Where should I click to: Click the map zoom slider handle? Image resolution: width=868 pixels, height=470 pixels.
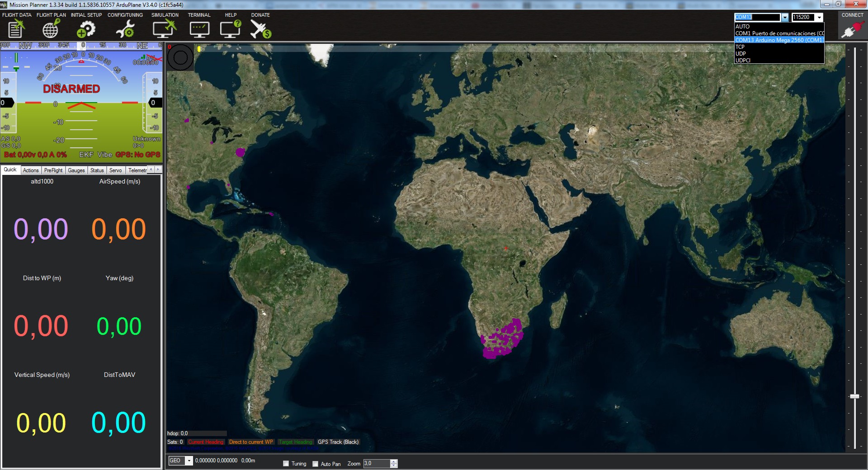click(x=854, y=396)
